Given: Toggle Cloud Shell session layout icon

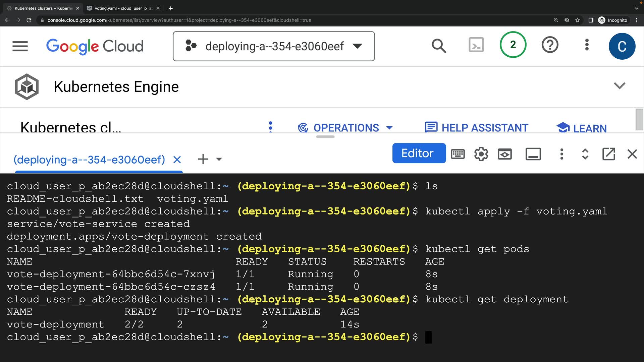Looking at the screenshot, I should click(533, 154).
